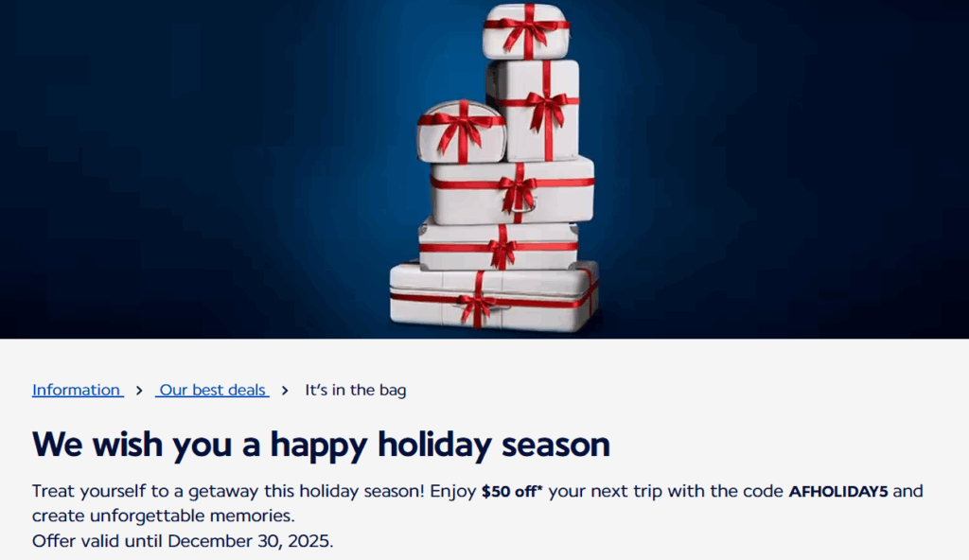Click the heading We wish you a happy holiday season

tap(321, 444)
